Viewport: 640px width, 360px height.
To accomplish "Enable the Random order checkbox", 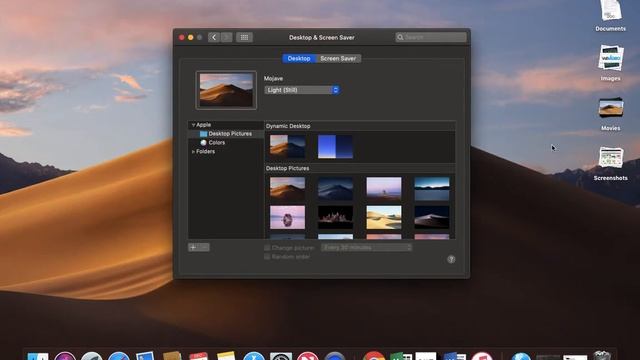I will (267, 257).
